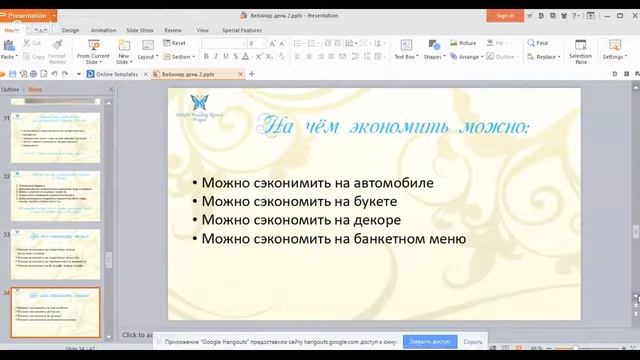Switch to the Home ribbon tab
The height and width of the screenshot is (360, 640).
[x=12, y=30]
